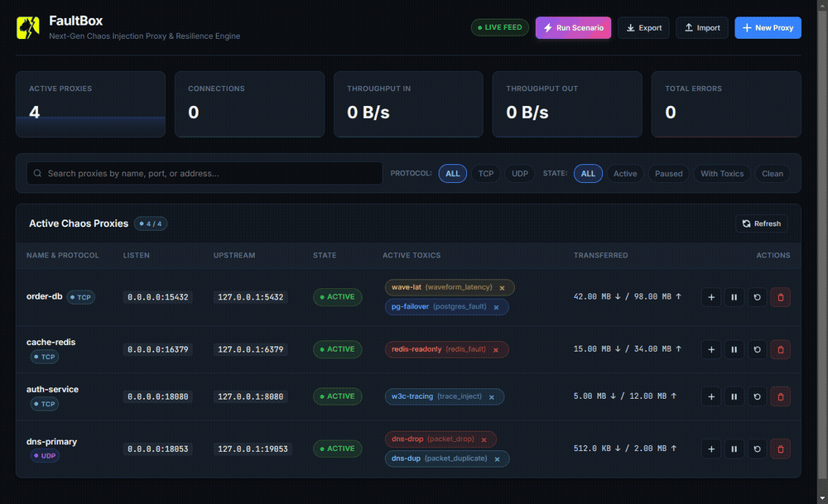Reset the dns-primary proxy

coord(758,449)
